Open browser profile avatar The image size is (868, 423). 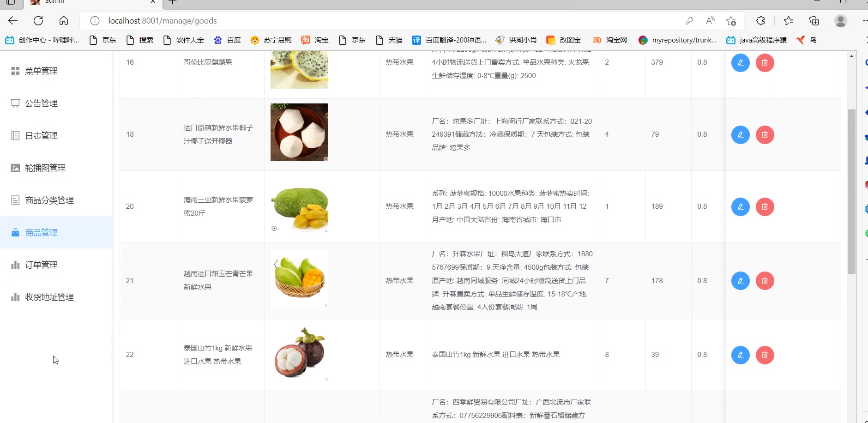click(x=840, y=21)
